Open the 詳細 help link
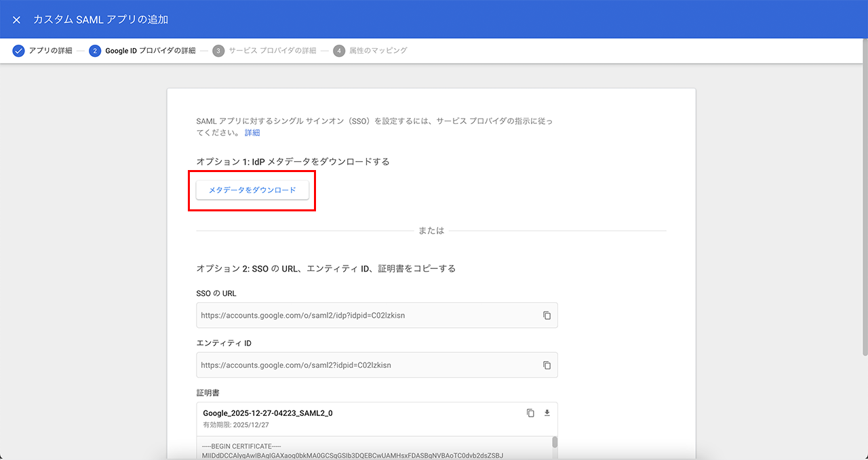Image resolution: width=868 pixels, height=460 pixels. pos(252,133)
